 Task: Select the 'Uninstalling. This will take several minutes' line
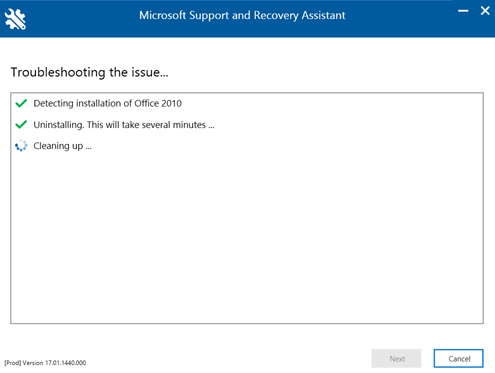tap(124, 125)
